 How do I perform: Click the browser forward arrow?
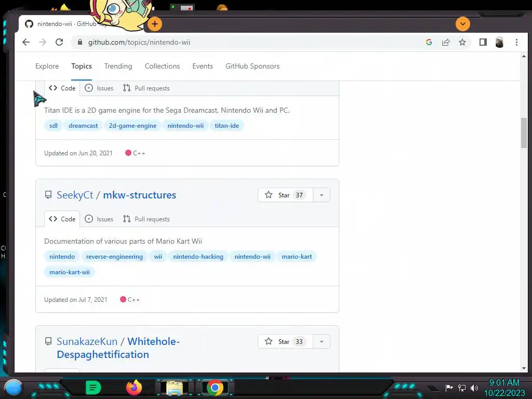pos(43,42)
